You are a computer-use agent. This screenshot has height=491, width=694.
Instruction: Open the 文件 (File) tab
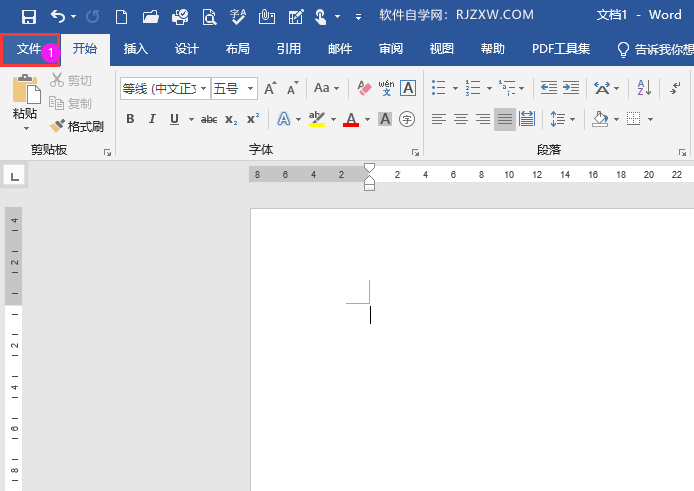point(29,49)
